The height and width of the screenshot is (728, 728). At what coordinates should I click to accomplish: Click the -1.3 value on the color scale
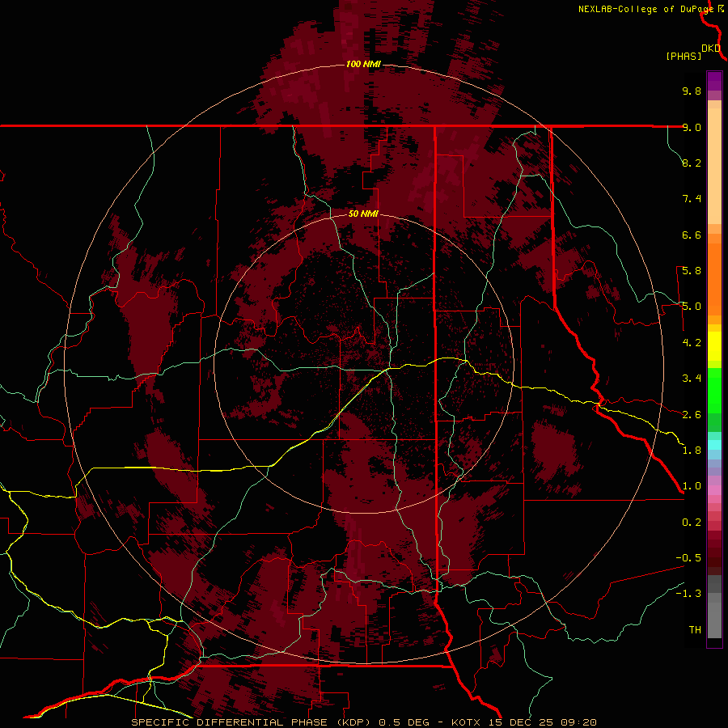pyautogui.click(x=688, y=594)
